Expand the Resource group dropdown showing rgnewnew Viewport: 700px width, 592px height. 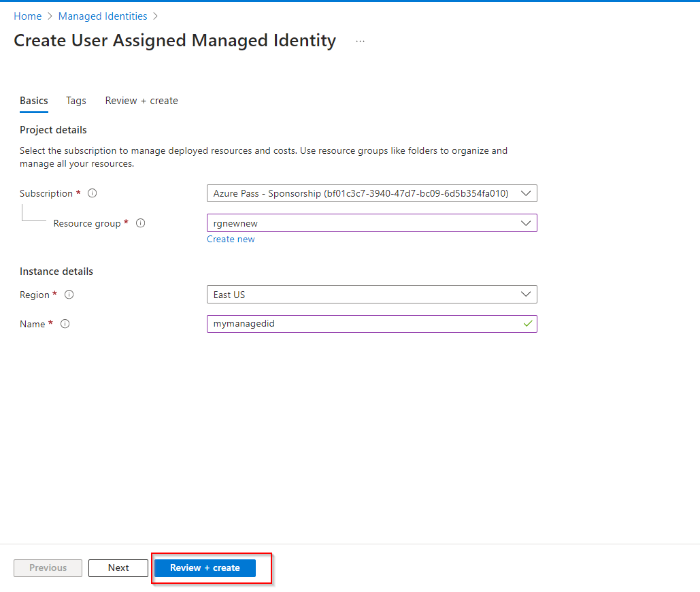pos(371,223)
